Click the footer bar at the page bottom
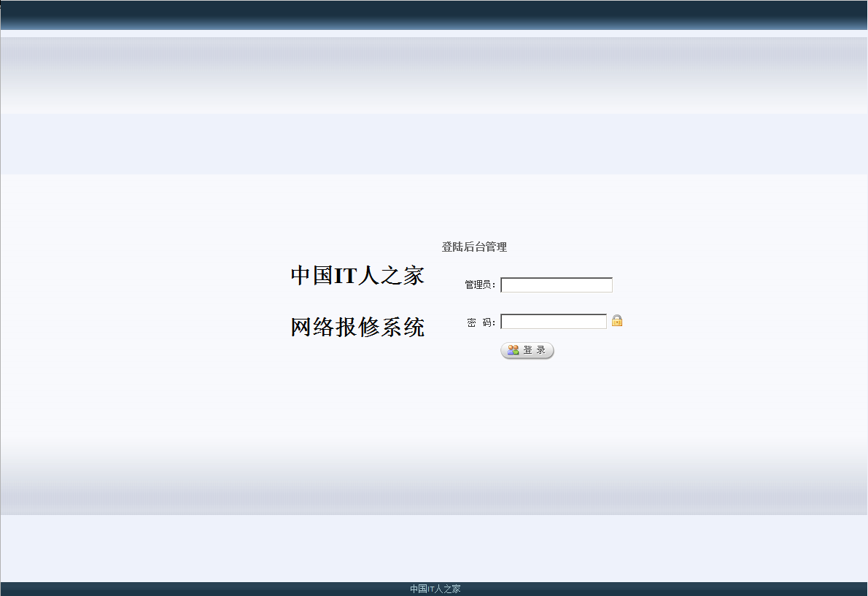 click(x=434, y=589)
